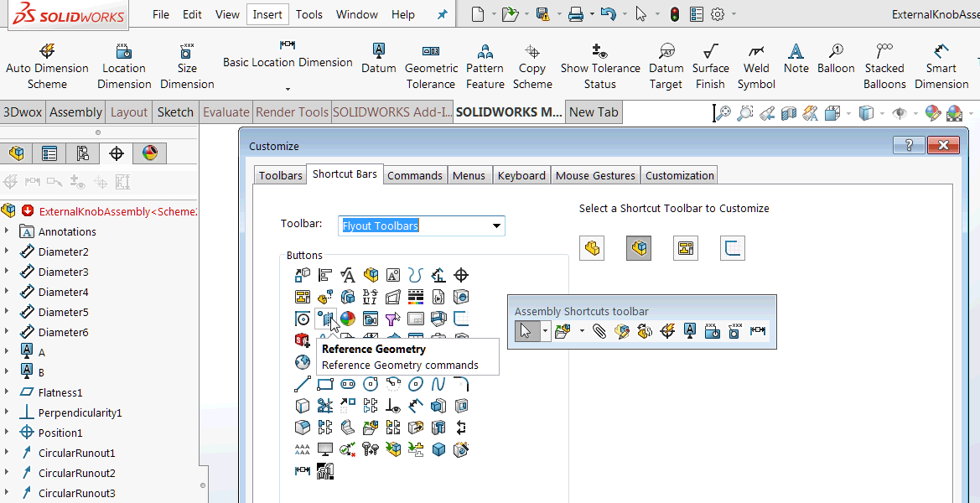
Task: Click the Options gear icon in top toolbar
Action: click(718, 14)
